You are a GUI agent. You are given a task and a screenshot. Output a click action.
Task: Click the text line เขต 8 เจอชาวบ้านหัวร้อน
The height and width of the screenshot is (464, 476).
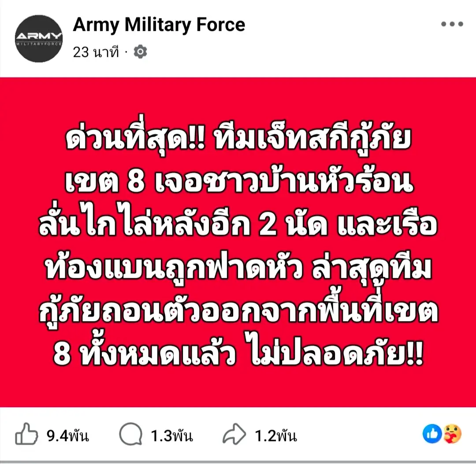(x=239, y=182)
